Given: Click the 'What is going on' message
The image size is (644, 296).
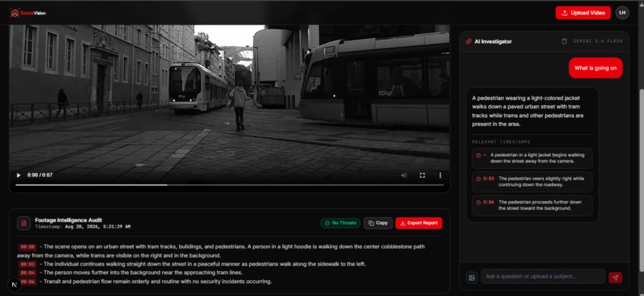Looking at the screenshot, I should (595, 68).
